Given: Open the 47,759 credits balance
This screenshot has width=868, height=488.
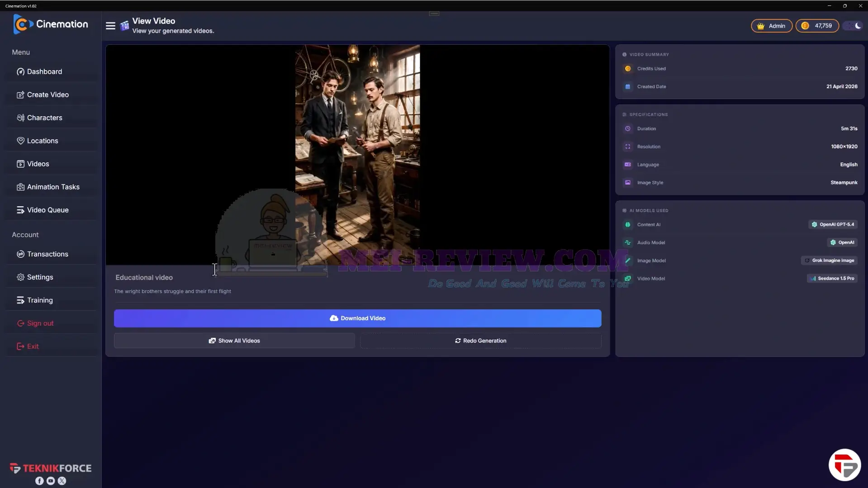Looking at the screenshot, I should click(817, 26).
